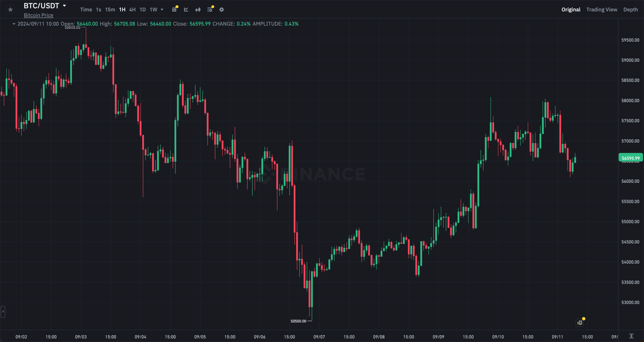Switch to Trading View tab
The image size is (644, 342).
pyautogui.click(x=602, y=9)
